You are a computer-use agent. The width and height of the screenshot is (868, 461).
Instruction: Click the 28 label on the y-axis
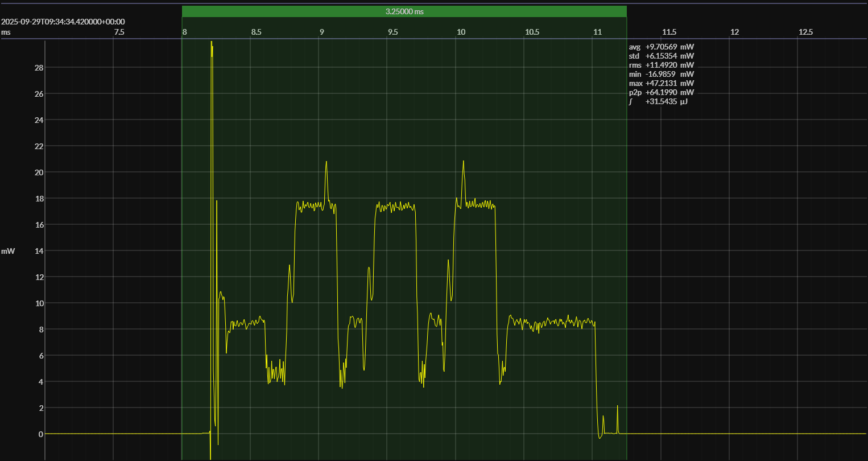pyautogui.click(x=39, y=68)
